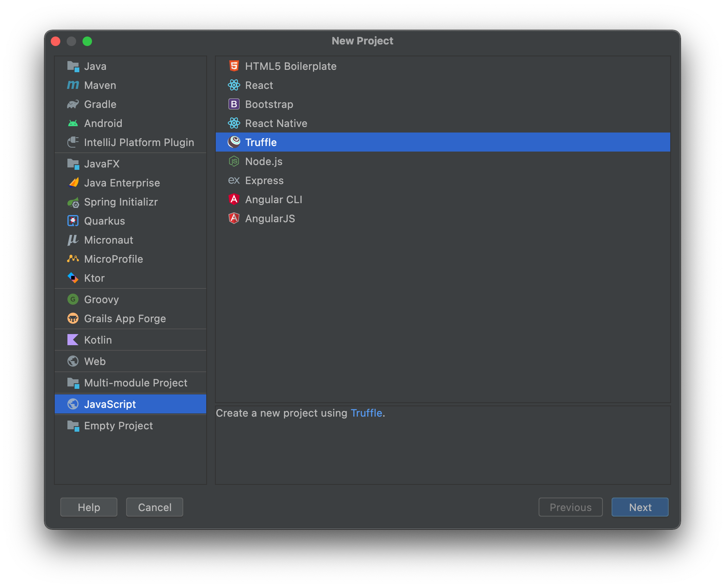Click the Grails App Forge icon

(73, 319)
